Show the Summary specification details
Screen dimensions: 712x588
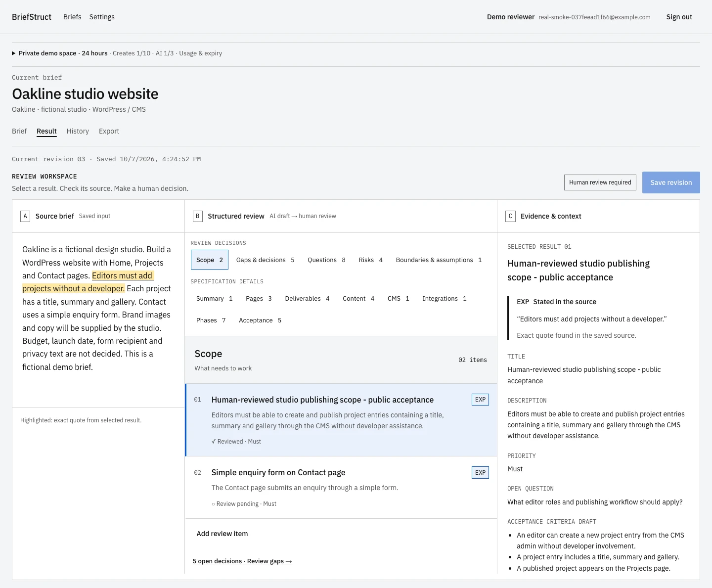(214, 299)
